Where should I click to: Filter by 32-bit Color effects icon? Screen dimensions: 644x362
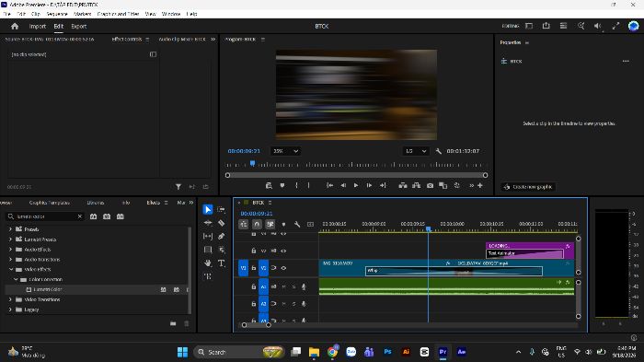(x=107, y=216)
